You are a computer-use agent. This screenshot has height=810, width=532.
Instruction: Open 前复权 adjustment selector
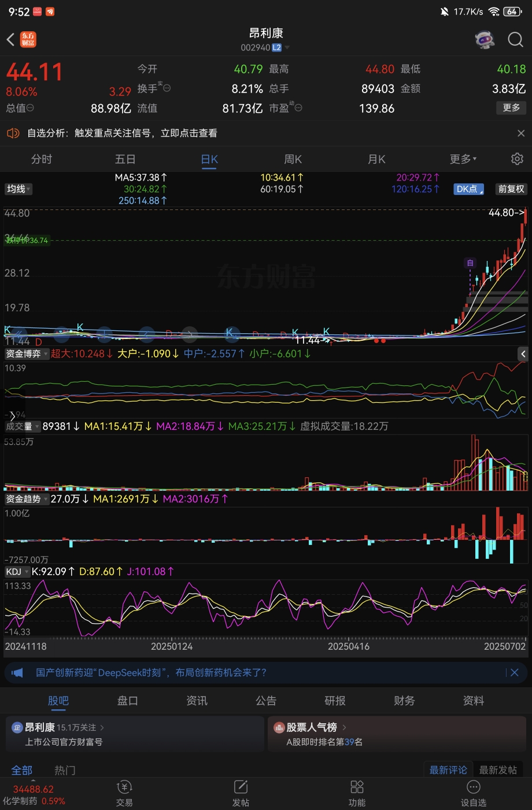(x=511, y=189)
